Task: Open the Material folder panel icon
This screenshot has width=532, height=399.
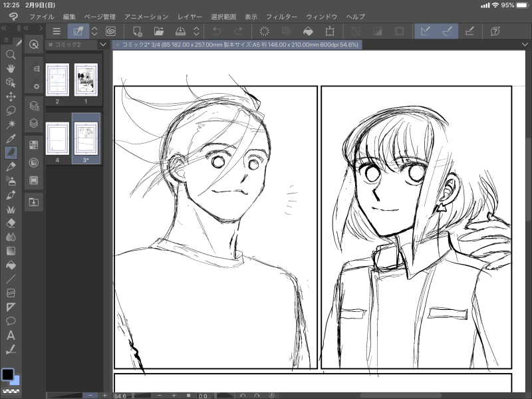Action: (x=34, y=202)
